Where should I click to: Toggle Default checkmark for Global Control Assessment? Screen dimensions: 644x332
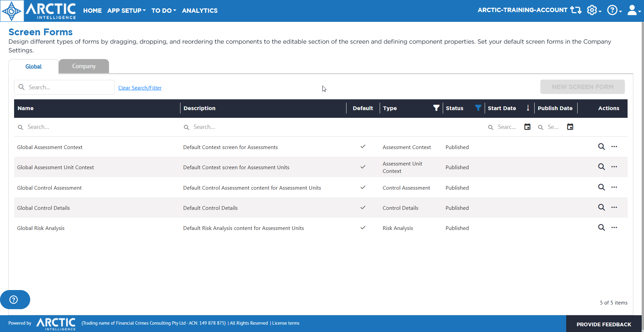click(x=363, y=188)
